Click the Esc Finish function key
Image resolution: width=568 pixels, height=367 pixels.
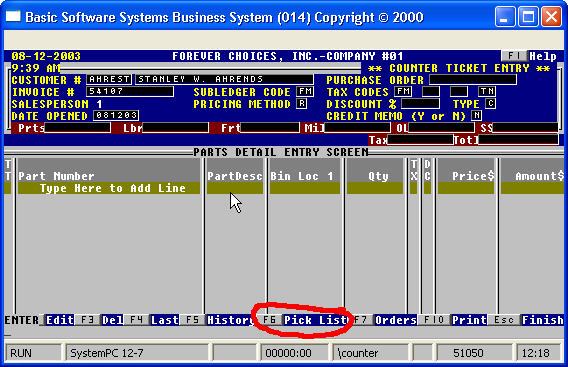coord(526,320)
